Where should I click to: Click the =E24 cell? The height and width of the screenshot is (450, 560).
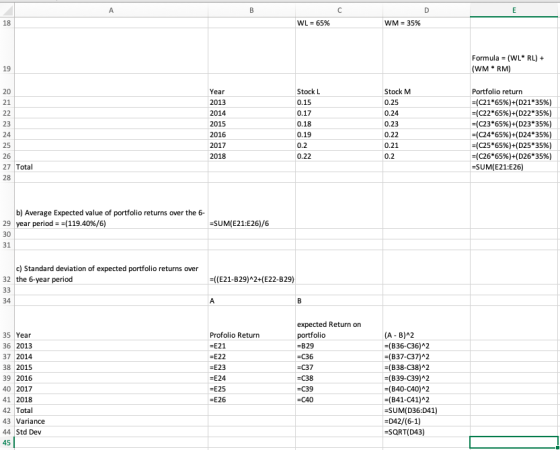tap(252, 378)
